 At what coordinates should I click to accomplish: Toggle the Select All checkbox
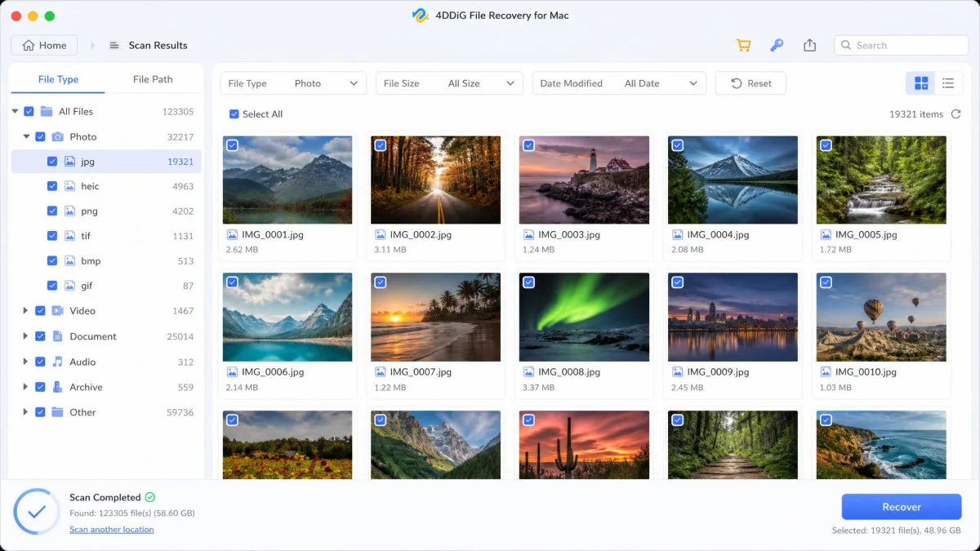234,114
